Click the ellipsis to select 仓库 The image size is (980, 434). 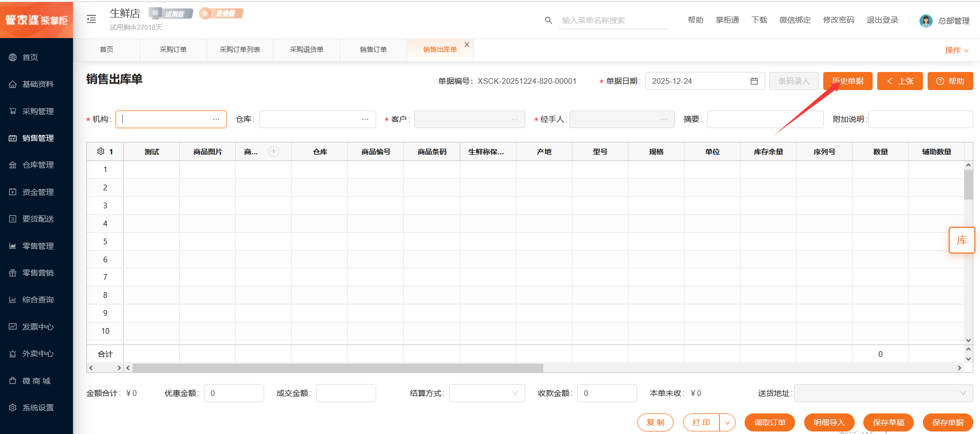coord(365,119)
